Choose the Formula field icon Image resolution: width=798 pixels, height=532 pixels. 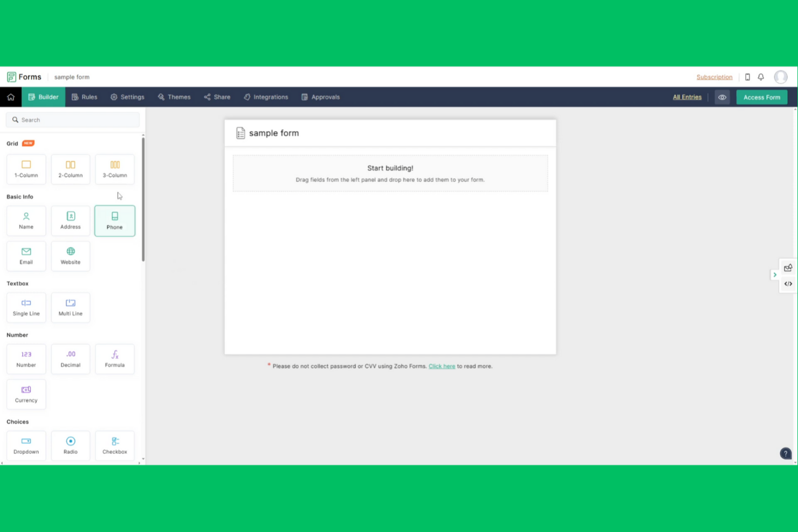(114, 358)
